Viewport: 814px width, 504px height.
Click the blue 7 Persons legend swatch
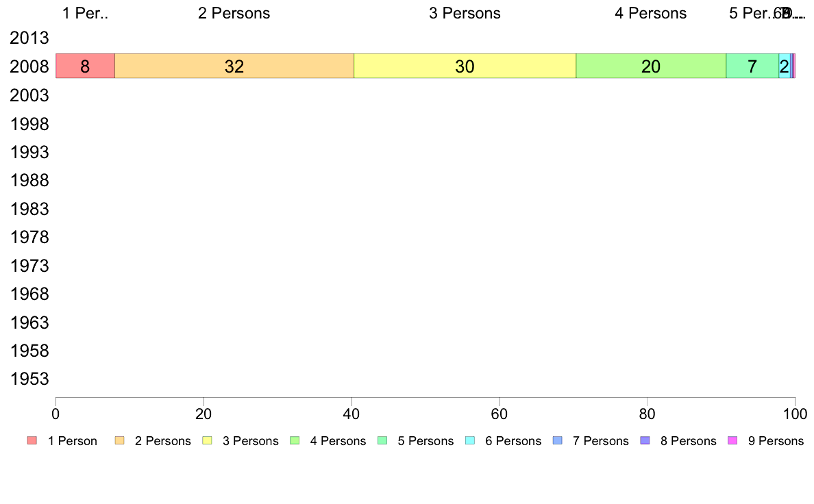pos(558,441)
